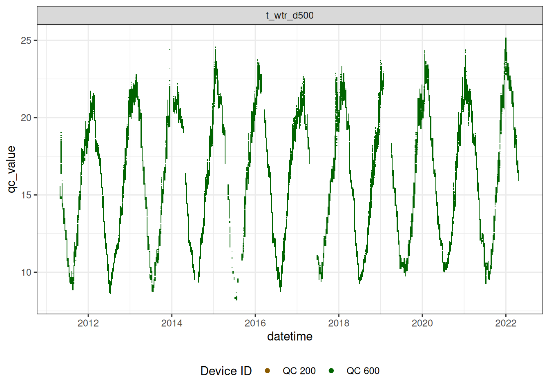Select the 2014 x-axis tick label
549x392 pixels.
pyautogui.click(x=172, y=323)
